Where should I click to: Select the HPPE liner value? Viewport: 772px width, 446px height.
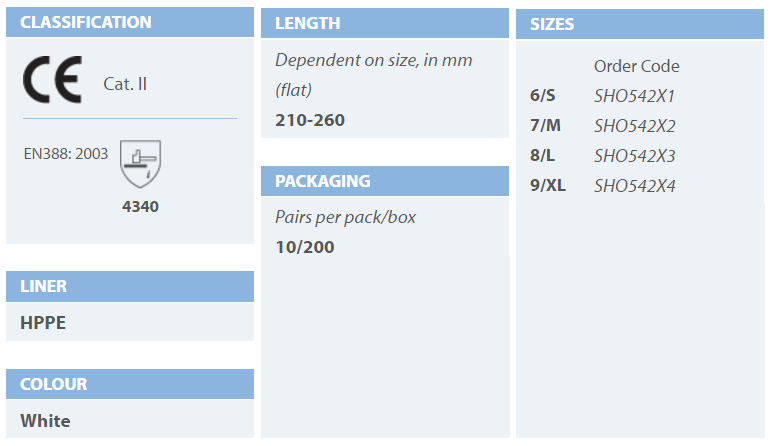[43, 323]
